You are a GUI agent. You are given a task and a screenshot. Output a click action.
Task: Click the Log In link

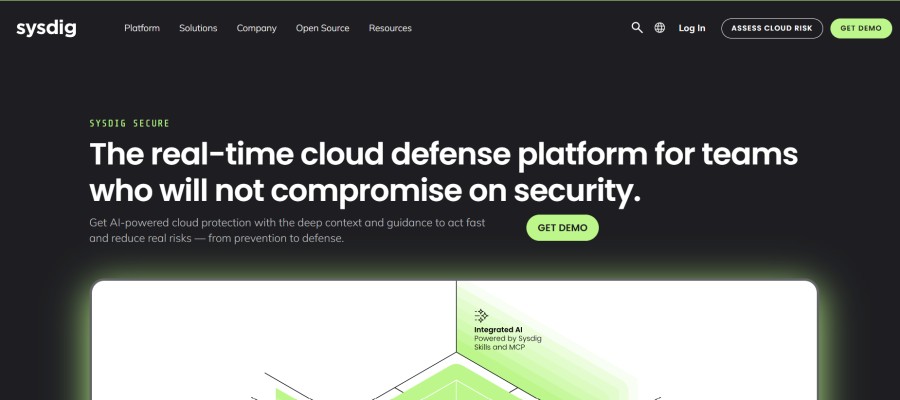[692, 28]
